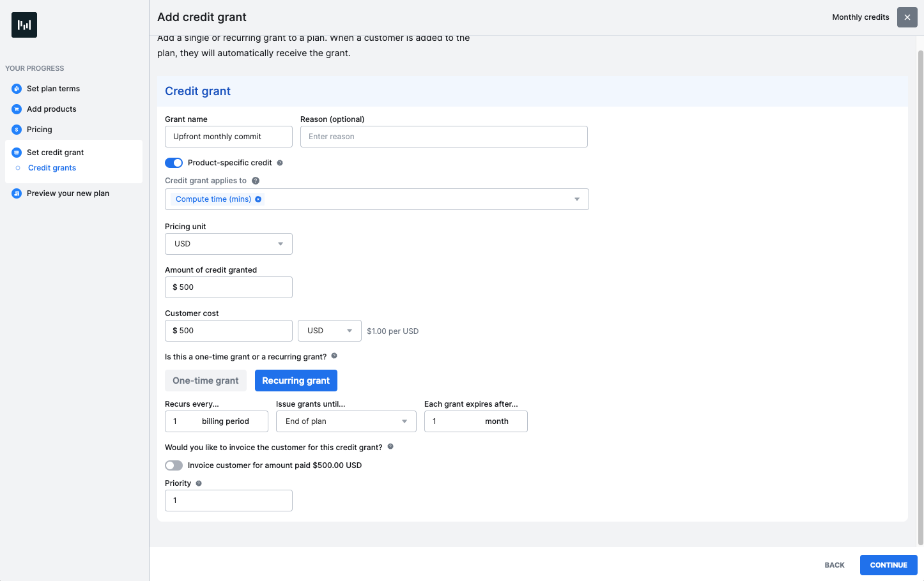Click help icon beside Credit grant applies to

tap(256, 181)
